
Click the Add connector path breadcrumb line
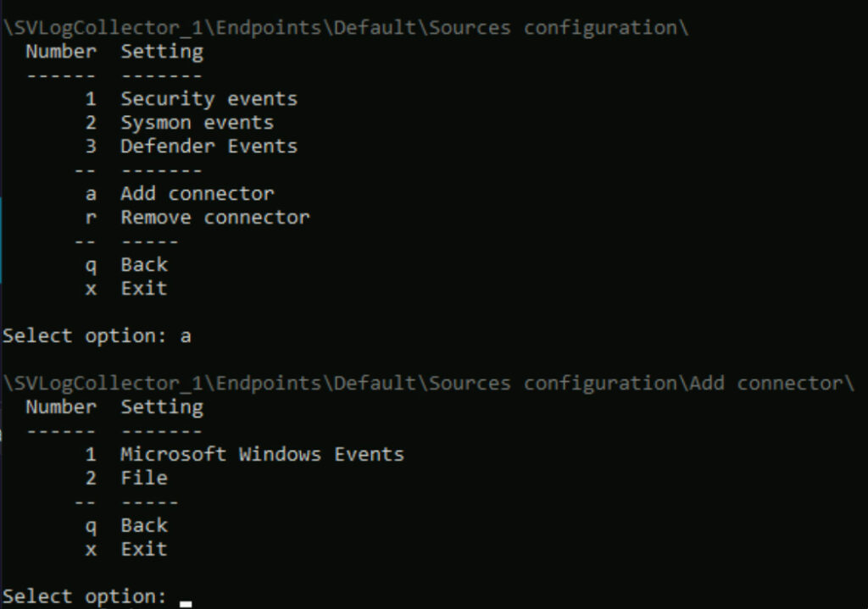click(428, 384)
